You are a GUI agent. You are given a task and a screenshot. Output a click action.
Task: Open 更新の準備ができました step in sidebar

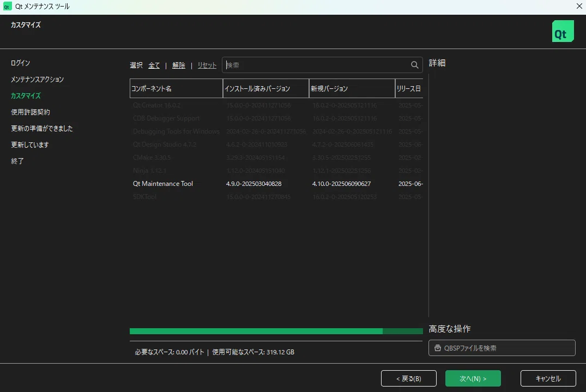tap(42, 129)
